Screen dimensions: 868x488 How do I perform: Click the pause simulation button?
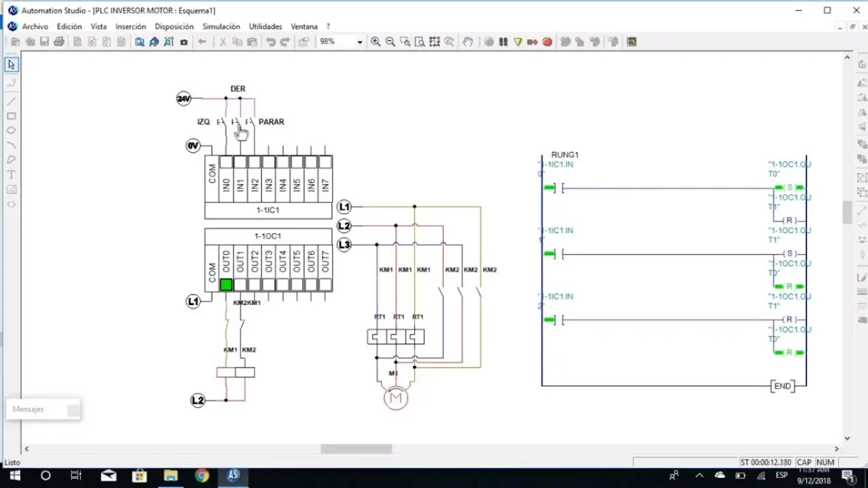(503, 42)
